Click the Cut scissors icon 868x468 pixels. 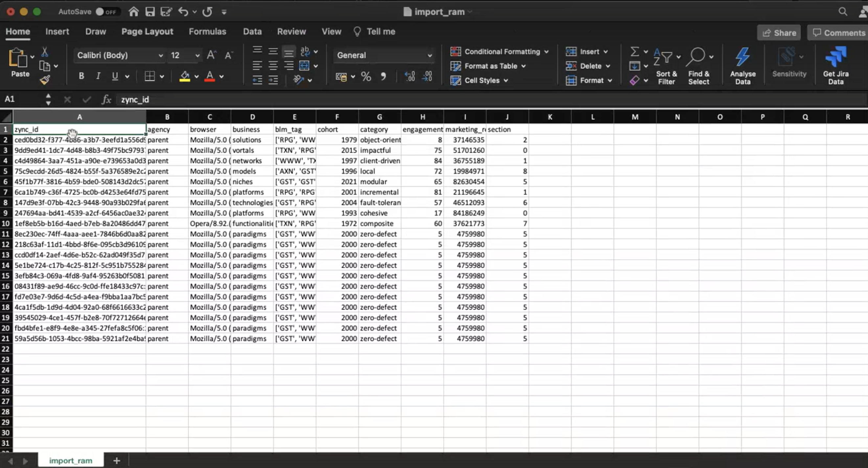pyautogui.click(x=44, y=52)
